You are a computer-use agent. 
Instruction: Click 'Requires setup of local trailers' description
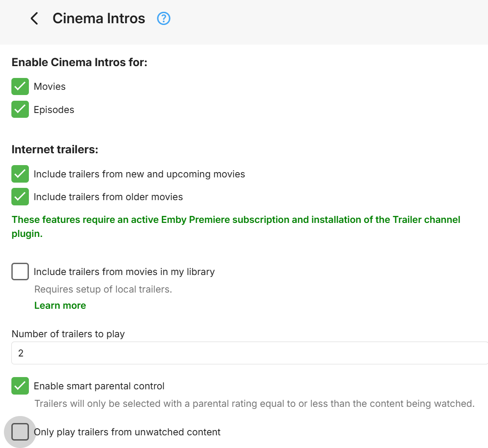click(x=103, y=289)
